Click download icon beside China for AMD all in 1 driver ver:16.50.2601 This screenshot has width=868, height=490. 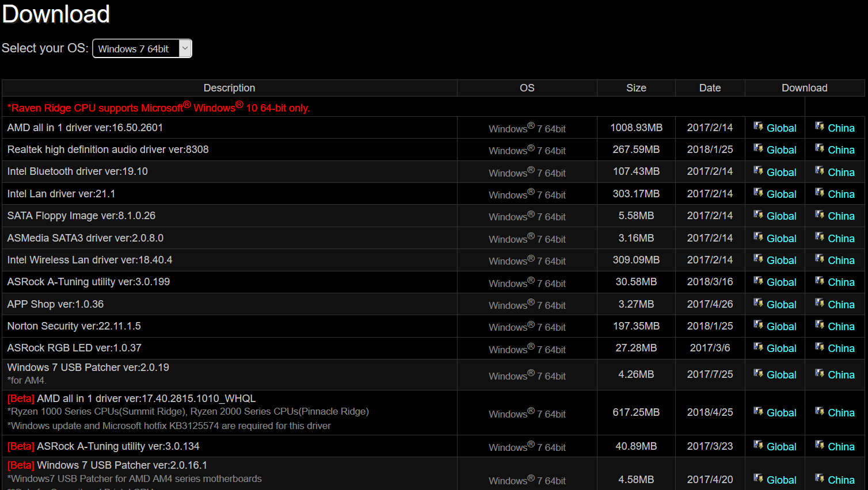click(x=820, y=127)
